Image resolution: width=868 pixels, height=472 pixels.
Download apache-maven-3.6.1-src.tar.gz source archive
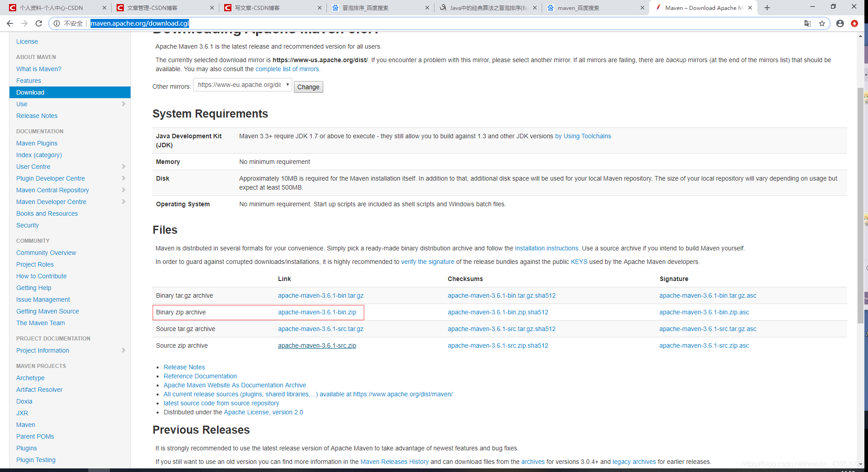click(321, 329)
